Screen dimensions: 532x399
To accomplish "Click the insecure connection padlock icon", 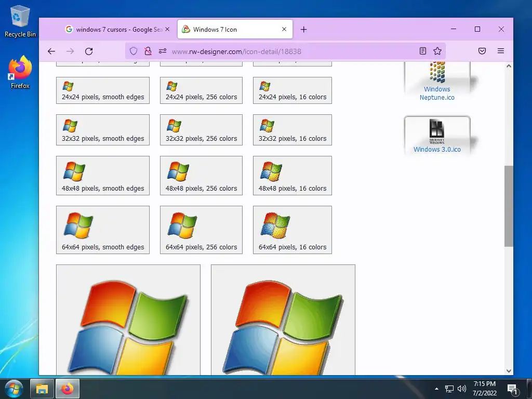I will (x=148, y=51).
